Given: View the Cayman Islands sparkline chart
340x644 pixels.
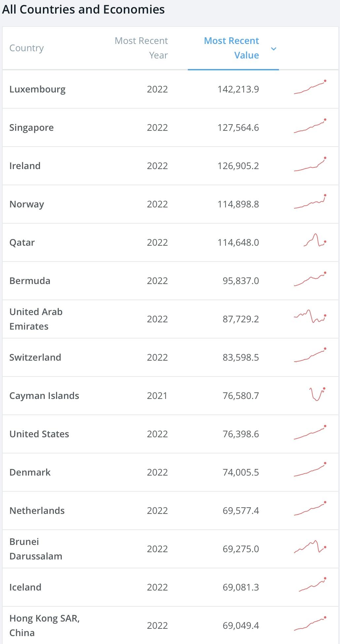Looking at the screenshot, I should tap(317, 394).
